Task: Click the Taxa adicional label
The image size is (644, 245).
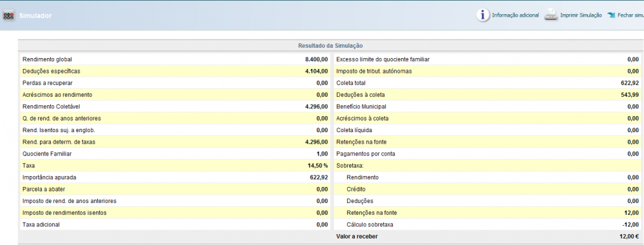Action: coord(41,225)
